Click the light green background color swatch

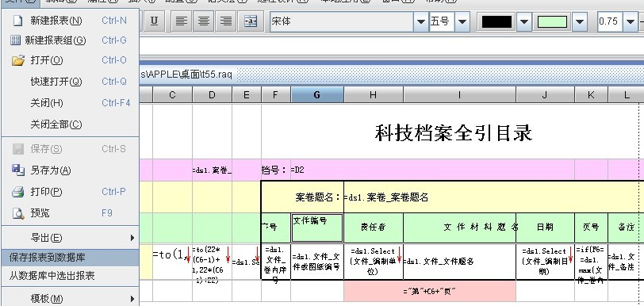(553, 21)
